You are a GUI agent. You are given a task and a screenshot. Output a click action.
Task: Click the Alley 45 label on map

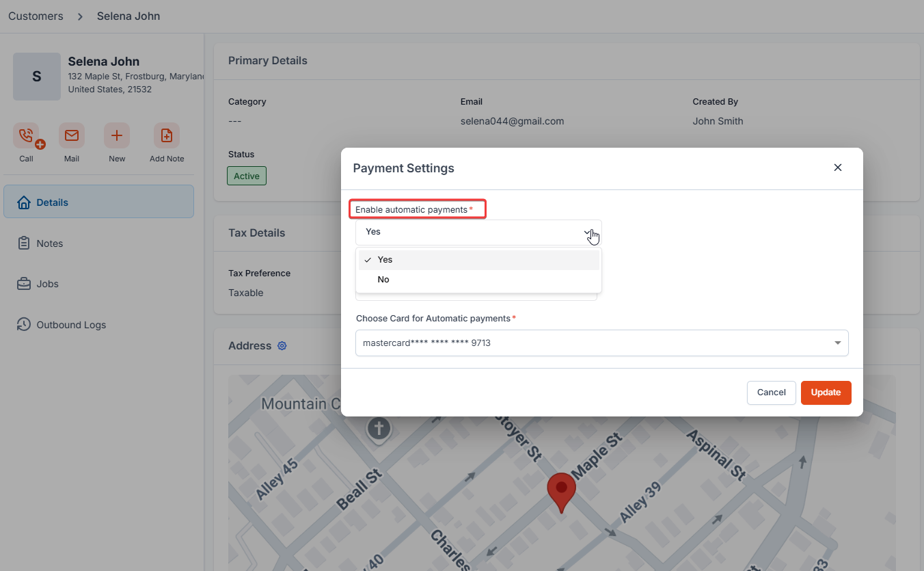tap(277, 479)
